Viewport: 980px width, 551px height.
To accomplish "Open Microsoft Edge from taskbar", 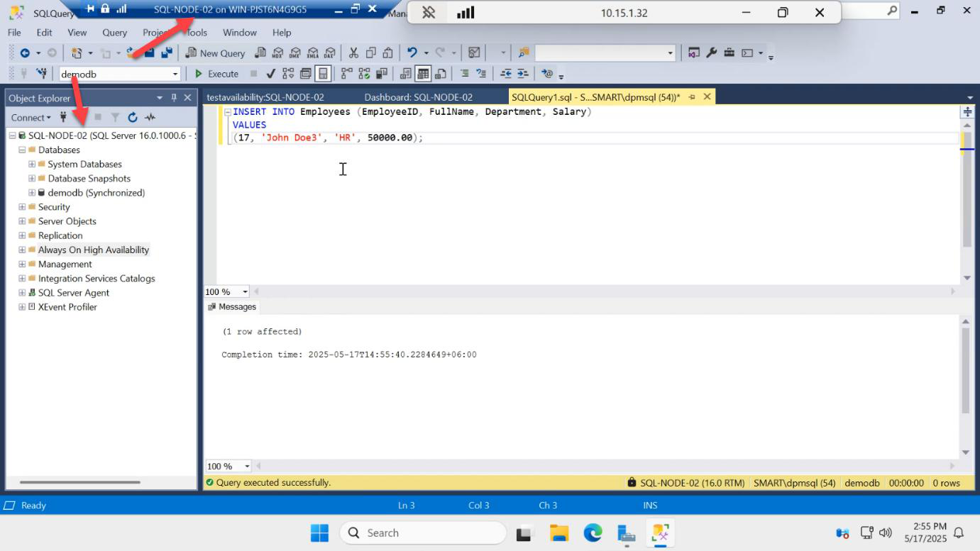I will 593,533.
